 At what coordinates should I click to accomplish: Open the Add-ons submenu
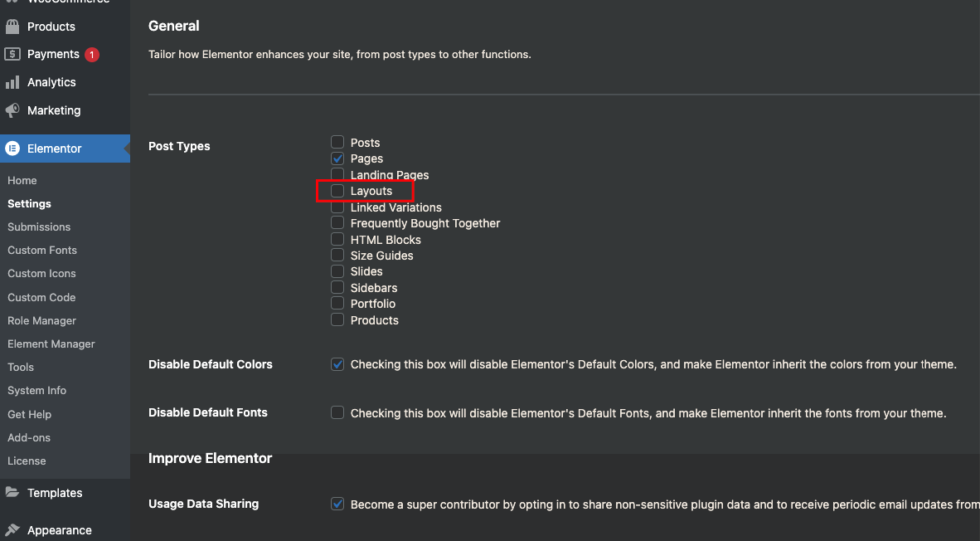pos(29,437)
